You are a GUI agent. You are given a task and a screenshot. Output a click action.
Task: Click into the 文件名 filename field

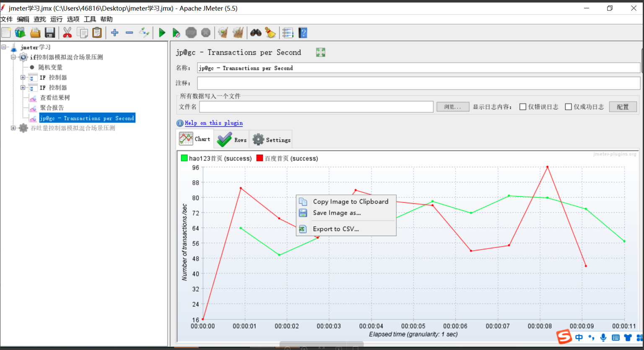click(x=316, y=107)
